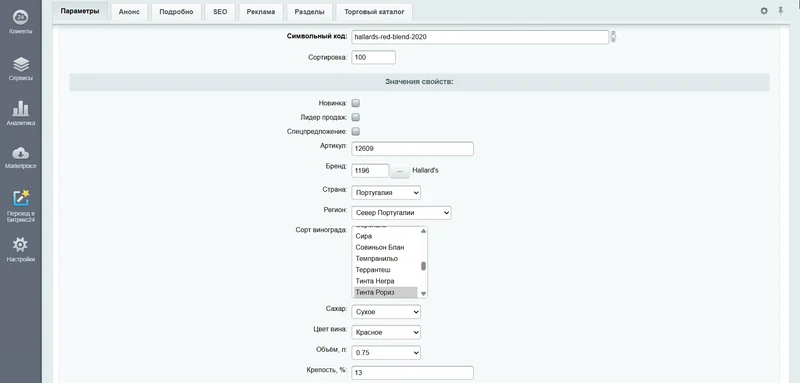Click the grape variety list scrollbar thumb
Screen dimensions: 800x383
point(423,266)
